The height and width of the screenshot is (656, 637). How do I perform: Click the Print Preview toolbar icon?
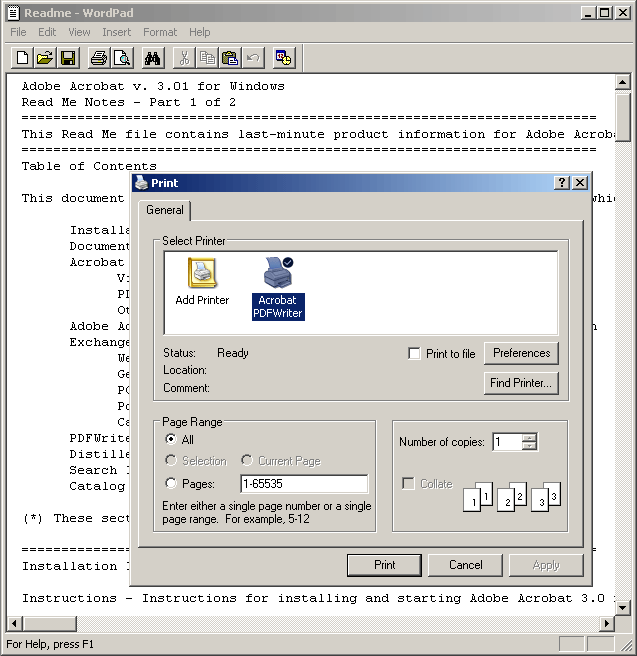point(122,58)
